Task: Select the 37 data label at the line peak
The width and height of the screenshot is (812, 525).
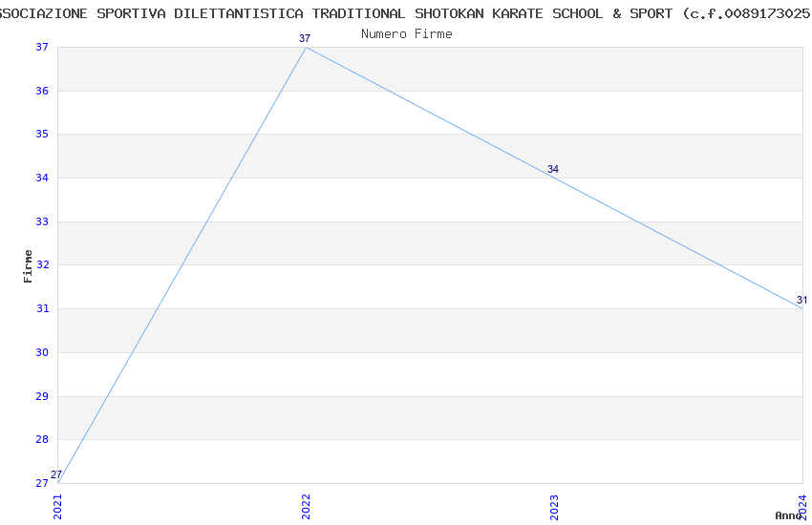Action: point(305,39)
